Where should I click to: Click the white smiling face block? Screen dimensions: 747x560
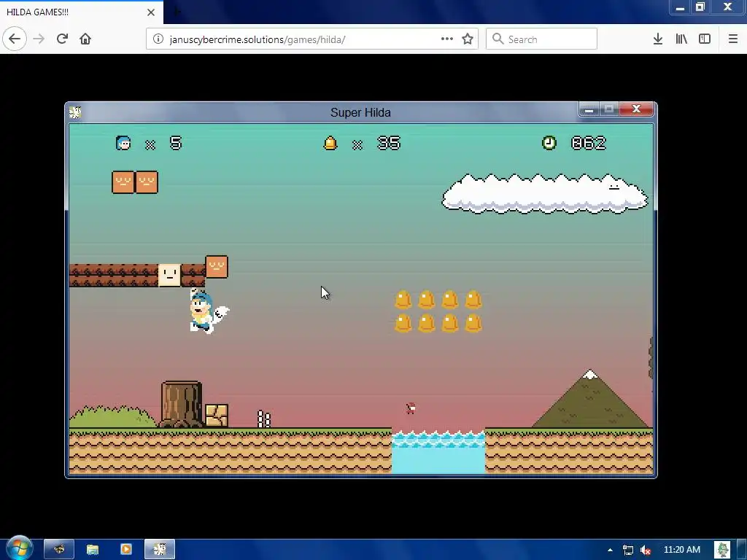point(169,275)
